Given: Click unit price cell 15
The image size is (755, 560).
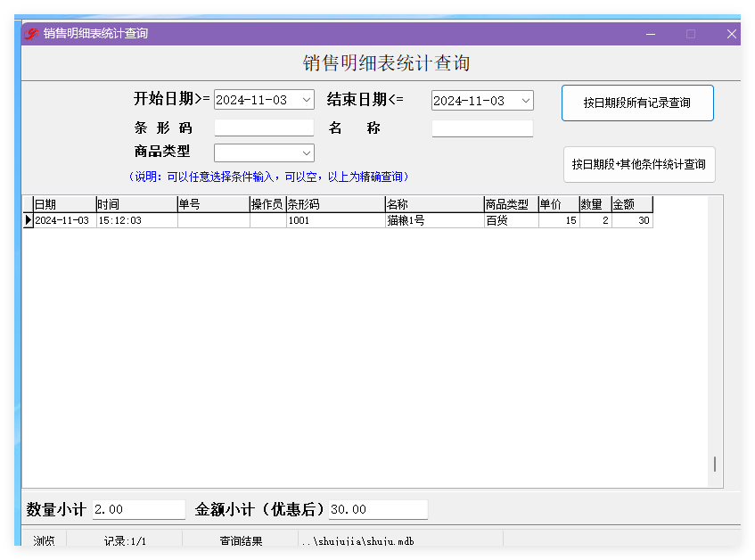Looking at the screenshot, I should point(559,220).
